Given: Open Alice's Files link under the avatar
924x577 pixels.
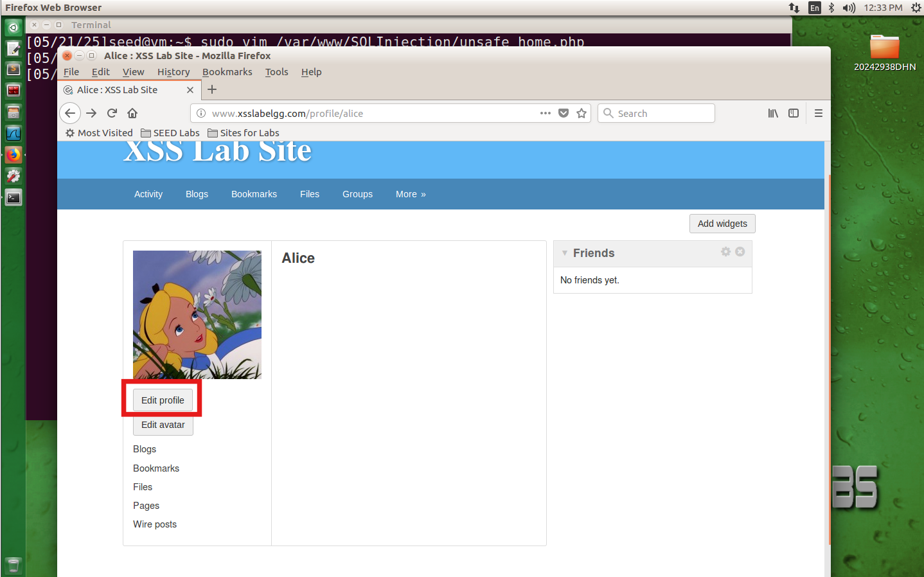Looking at the screenshot, I should (x=143, y=487).
